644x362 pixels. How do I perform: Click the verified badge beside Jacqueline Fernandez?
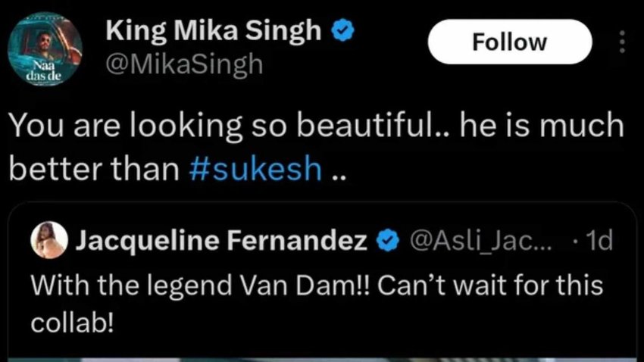[x=389, y=242]
